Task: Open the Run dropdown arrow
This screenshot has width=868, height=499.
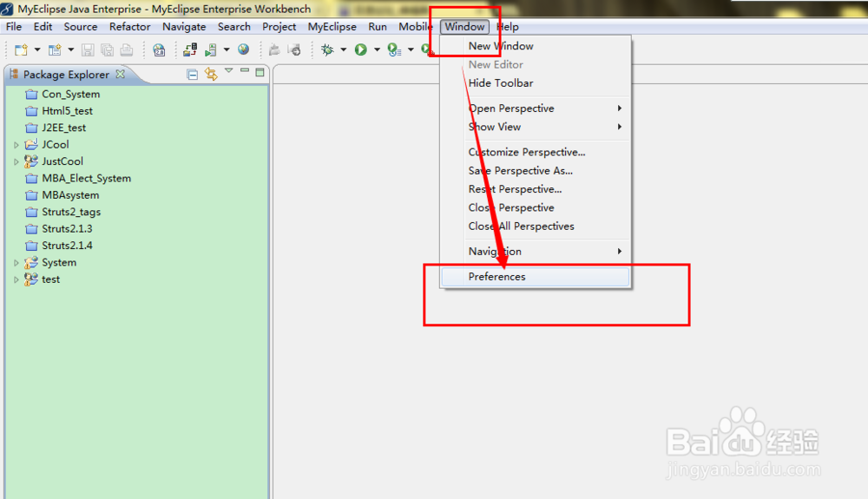Action: (x=377, y=49)
